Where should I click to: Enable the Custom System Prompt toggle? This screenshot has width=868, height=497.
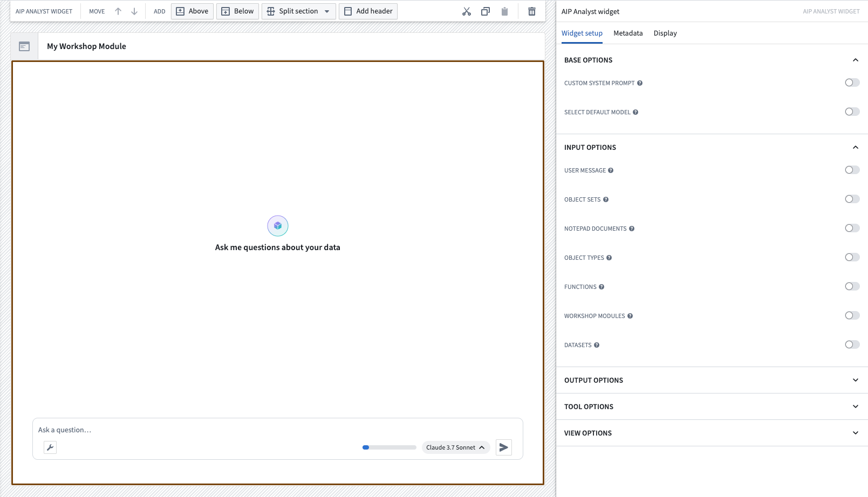[852, 82]
